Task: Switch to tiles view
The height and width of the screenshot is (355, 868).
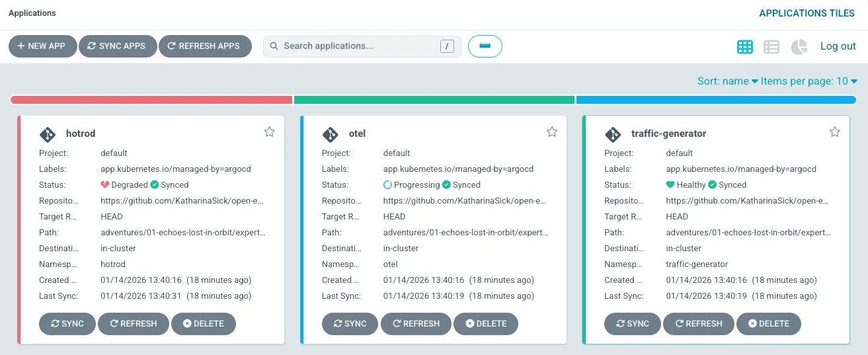Action: click(745, 46)
